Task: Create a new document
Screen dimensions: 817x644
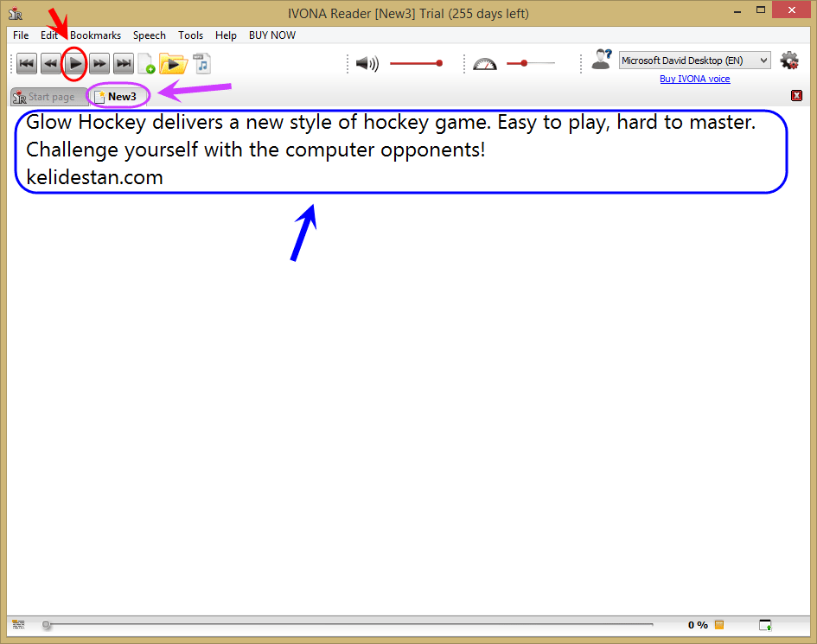Action: [x=146, y=64]
